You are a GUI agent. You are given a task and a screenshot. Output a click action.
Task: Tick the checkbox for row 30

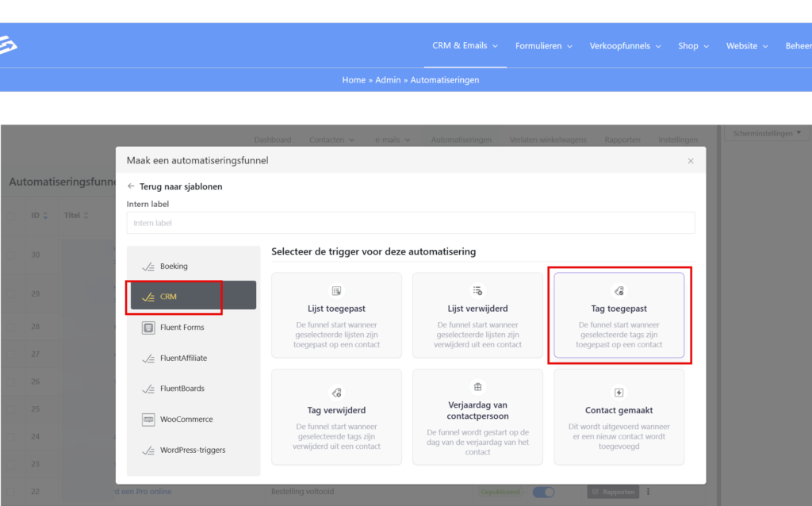tap(10, 255)
